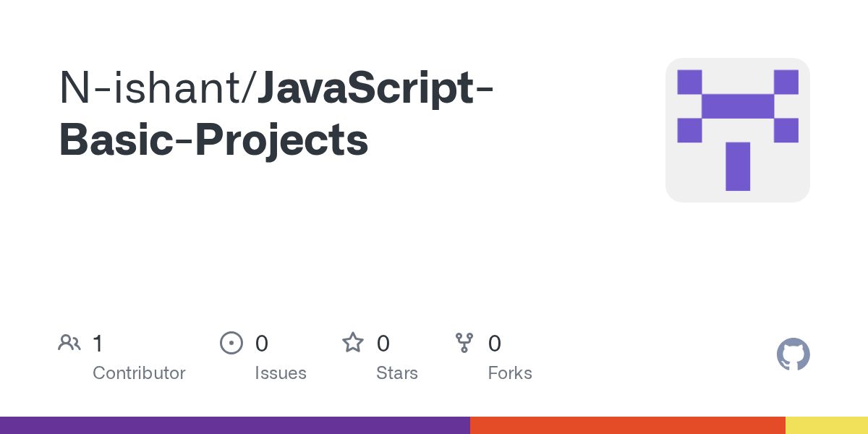Click the forks branch icon
The width and height of the screenshot is (868, 434).
[x=464, y=343]
